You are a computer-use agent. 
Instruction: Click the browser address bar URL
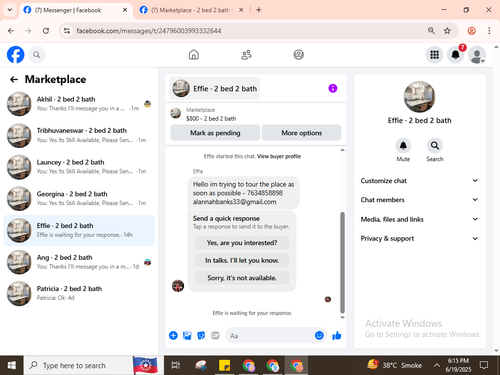pos(149,31)
